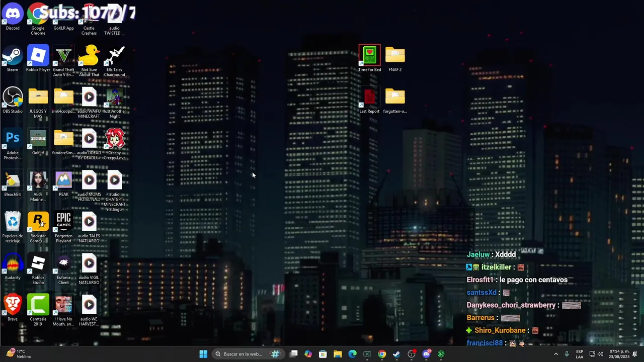Open the GoXLR App shortcut
The height and width of the screenshot is (362, 644).
tap(63, 17)
